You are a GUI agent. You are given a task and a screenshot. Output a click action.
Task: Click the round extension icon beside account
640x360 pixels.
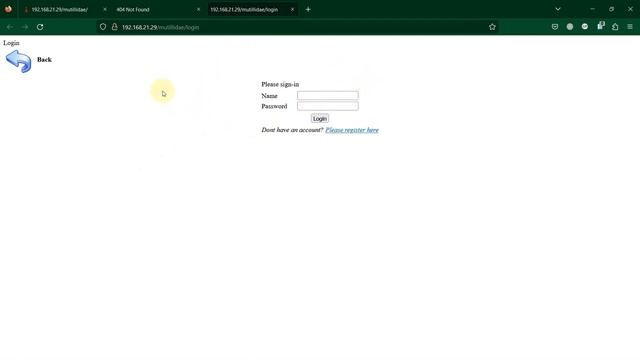tap(585, 27)
